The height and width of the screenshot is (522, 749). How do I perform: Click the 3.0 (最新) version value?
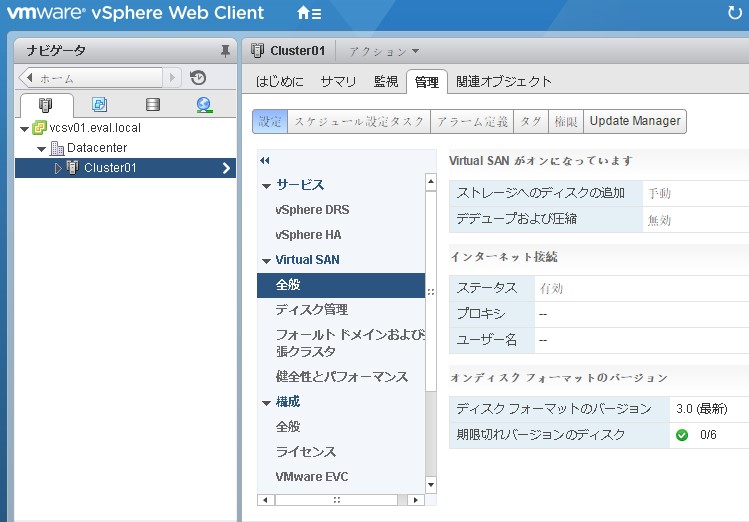(x=702, y=409)
